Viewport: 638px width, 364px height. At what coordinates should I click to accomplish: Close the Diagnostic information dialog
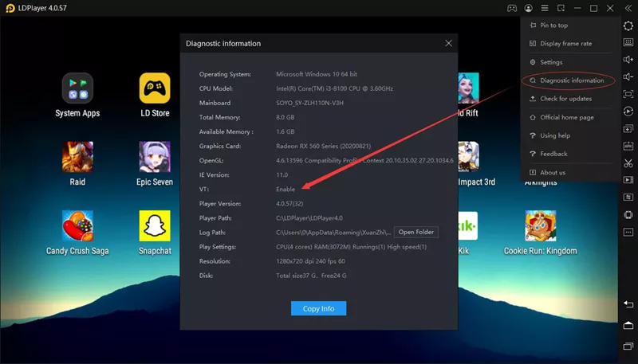click(x=448, y=43)
